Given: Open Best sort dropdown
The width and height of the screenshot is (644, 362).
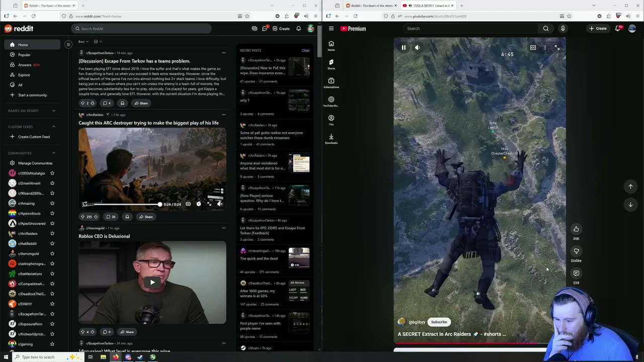Looking at the screenshot, I should (x=84, y=42).
